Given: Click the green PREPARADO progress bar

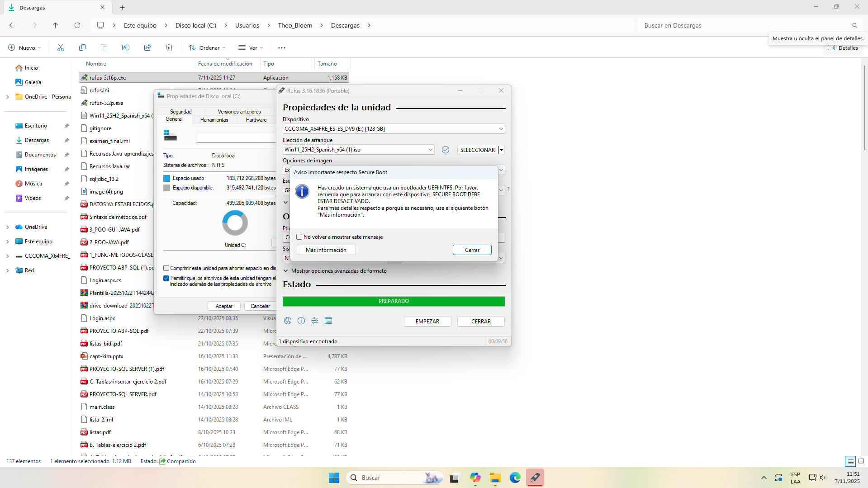Looking at the screenshot, I should point(394,301).
